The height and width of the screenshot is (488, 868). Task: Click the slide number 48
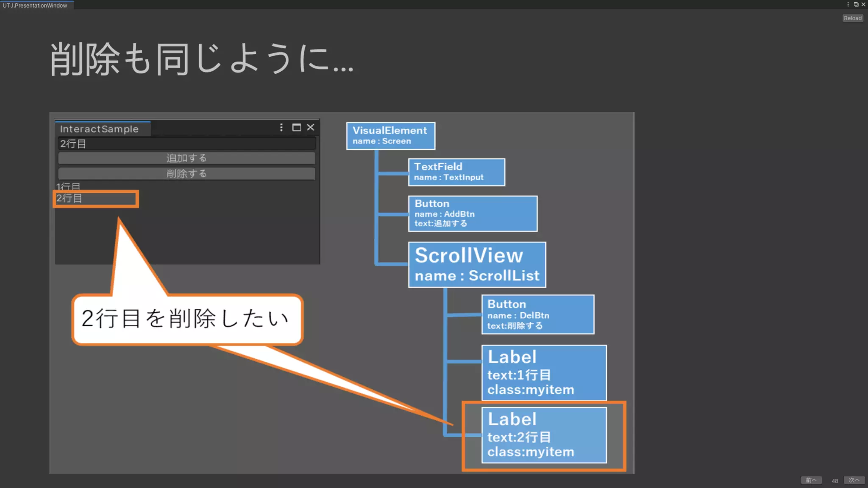835,481
